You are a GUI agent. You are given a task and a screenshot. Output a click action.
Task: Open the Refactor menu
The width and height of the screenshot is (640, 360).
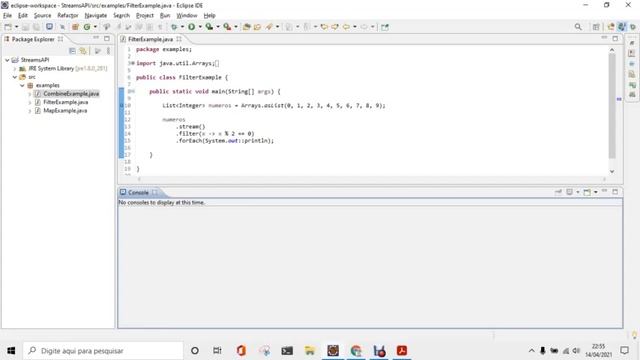pos(68,16)
